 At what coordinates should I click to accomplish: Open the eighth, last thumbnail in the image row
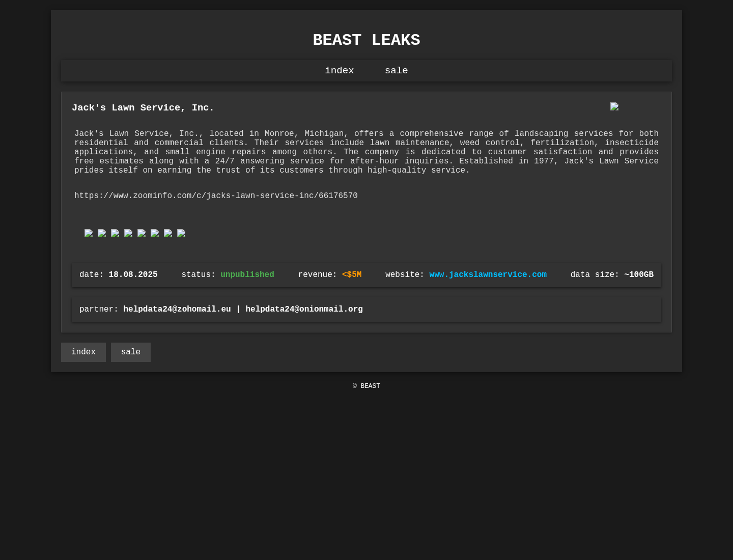click(181, 234)
